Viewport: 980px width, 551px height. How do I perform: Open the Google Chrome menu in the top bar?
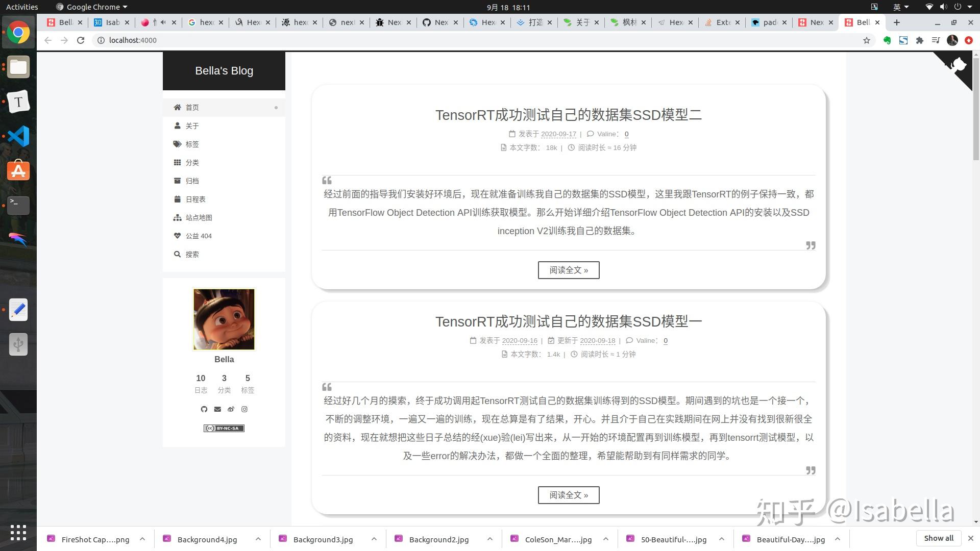(91, 7)
